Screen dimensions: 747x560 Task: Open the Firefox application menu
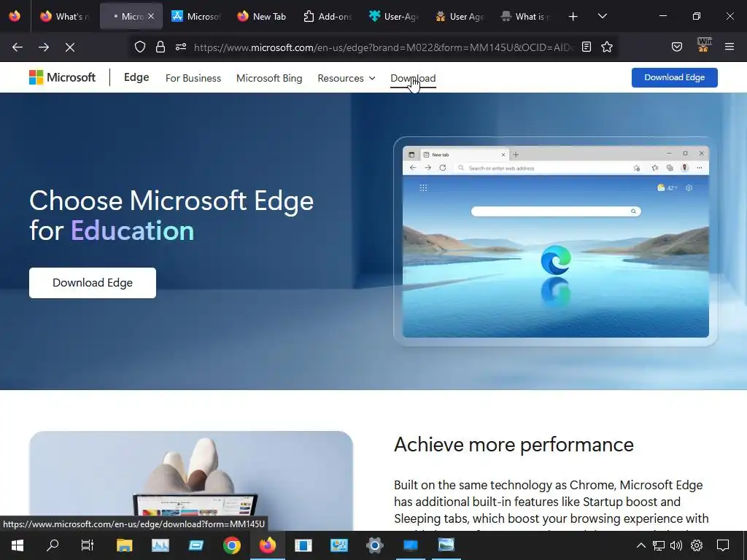tap(729, 47)
